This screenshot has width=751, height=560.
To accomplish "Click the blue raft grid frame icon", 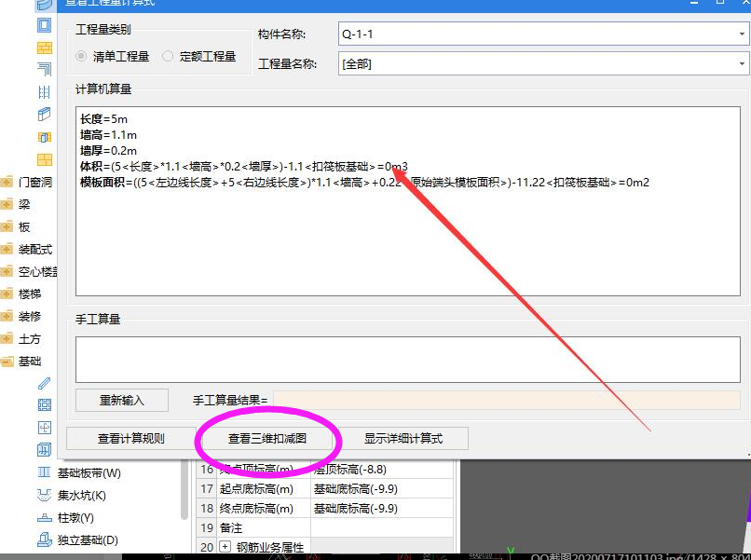I will point(44,405).
